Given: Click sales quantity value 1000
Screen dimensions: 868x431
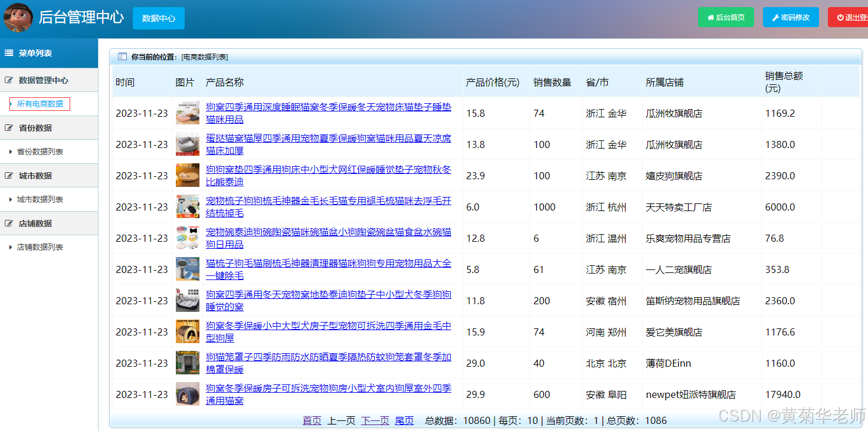Looking at the screenshot, I should click(x=545, y=208).
